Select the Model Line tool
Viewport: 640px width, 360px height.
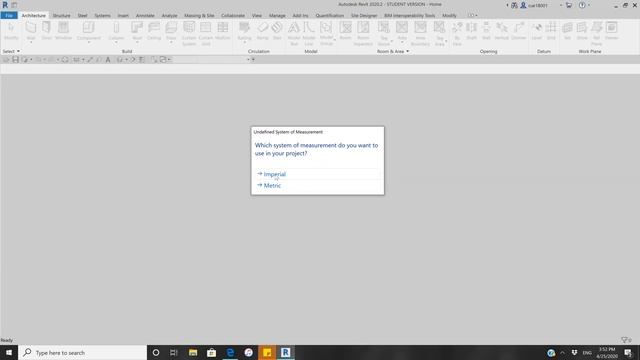[x=309, y=33]
